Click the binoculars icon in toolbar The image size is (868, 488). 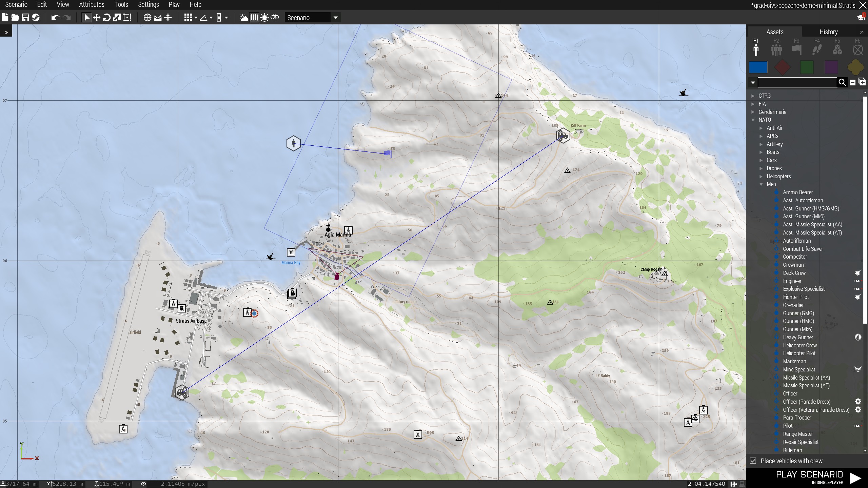point(275,18)
